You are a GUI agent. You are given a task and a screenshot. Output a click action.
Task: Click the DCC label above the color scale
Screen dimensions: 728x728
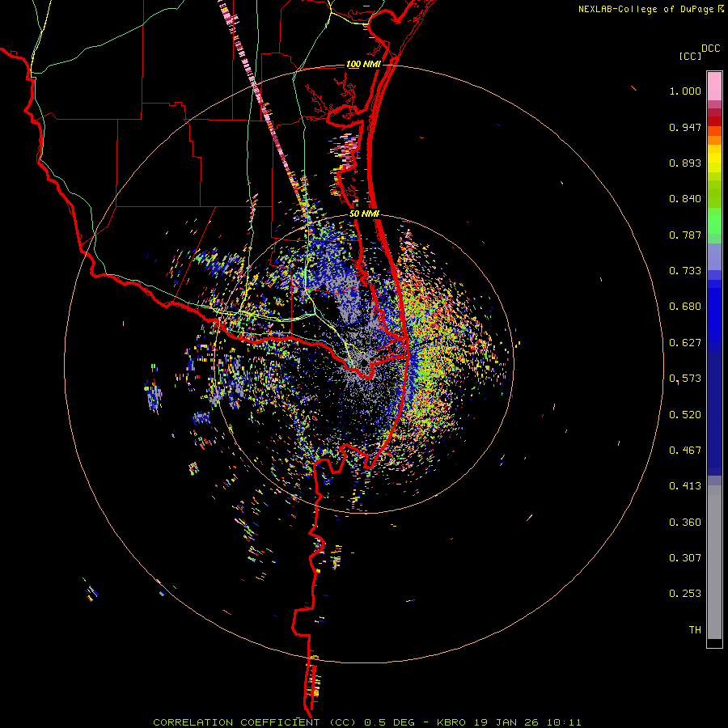point(710,49)
